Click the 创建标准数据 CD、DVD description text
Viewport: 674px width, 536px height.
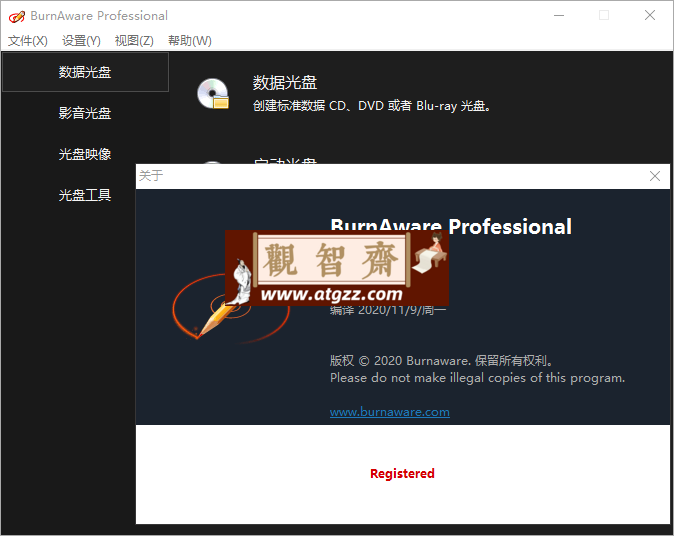click(371, 106)
